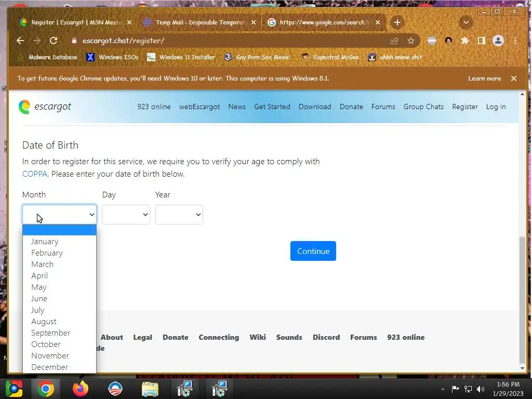Image resolution: width=532 pixels, height=399 pixels.
Task: Open the extensions puzzle piece menu
Action: click(465, 41)
